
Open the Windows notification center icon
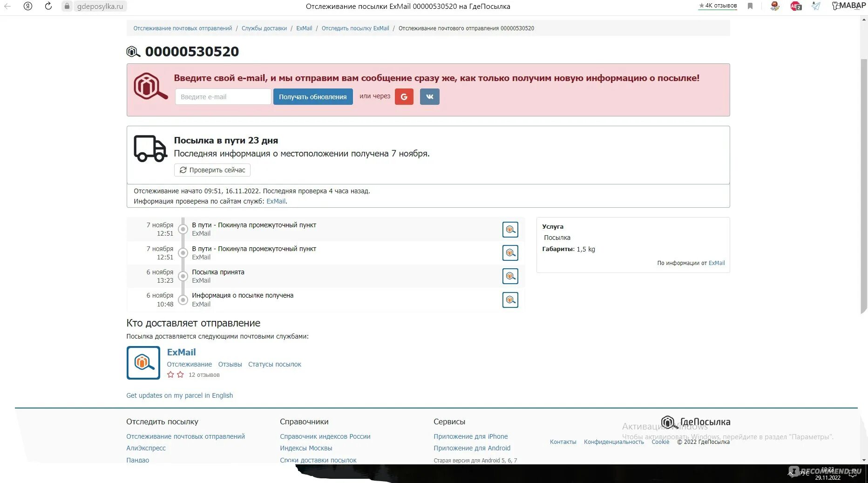click(852, 474)
